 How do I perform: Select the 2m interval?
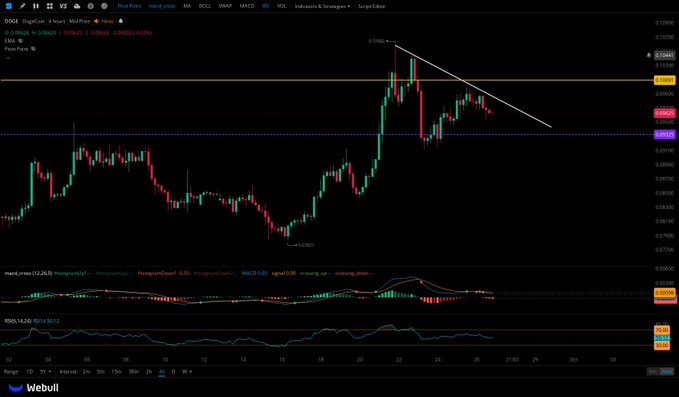pyautogui.click(x=86, y=371)
